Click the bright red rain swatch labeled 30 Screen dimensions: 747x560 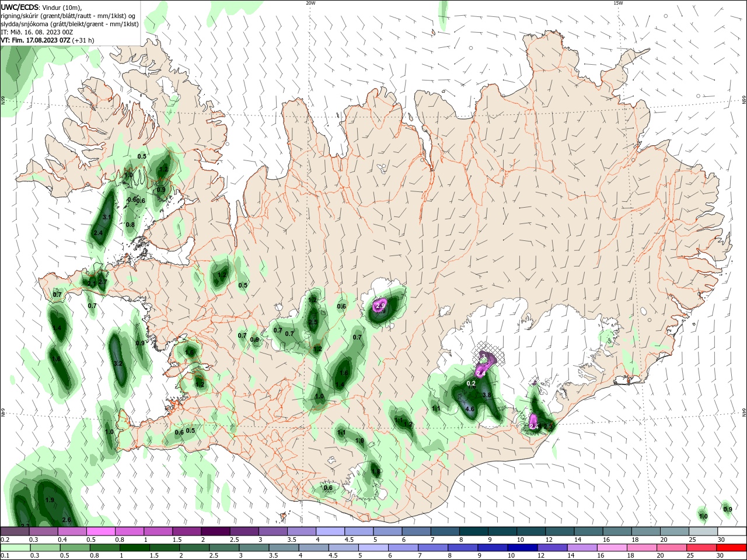(730, 548)
